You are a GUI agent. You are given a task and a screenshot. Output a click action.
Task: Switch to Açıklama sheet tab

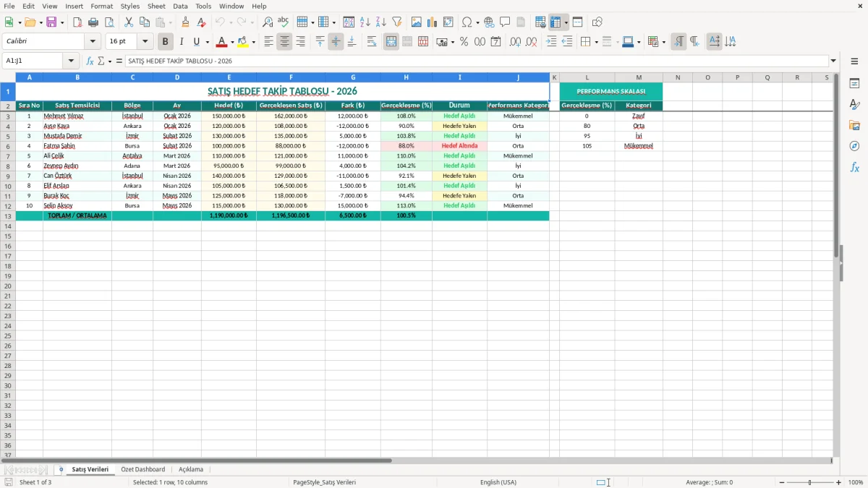pyautogui.click(x=191, y=469)
